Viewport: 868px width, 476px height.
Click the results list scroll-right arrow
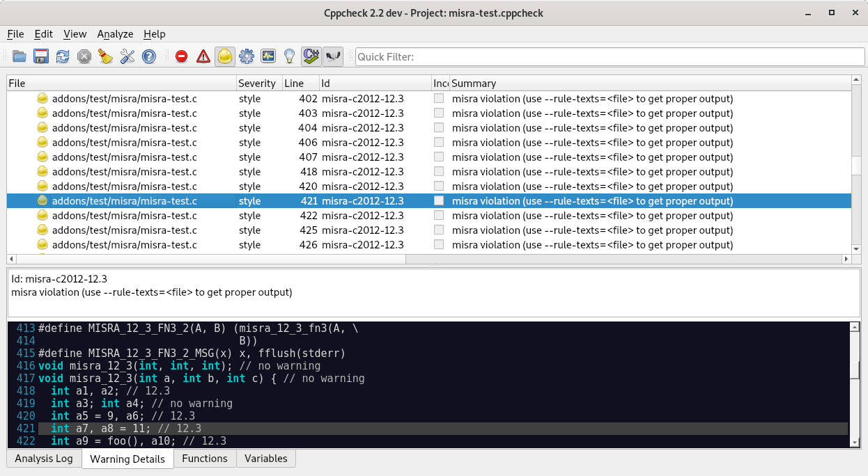[846, 259]
